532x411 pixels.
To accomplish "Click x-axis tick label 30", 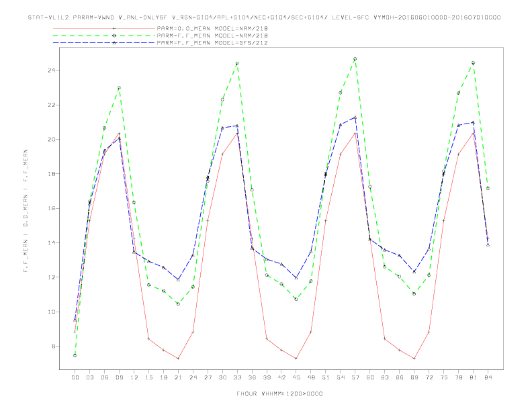I will coord(222,377).
